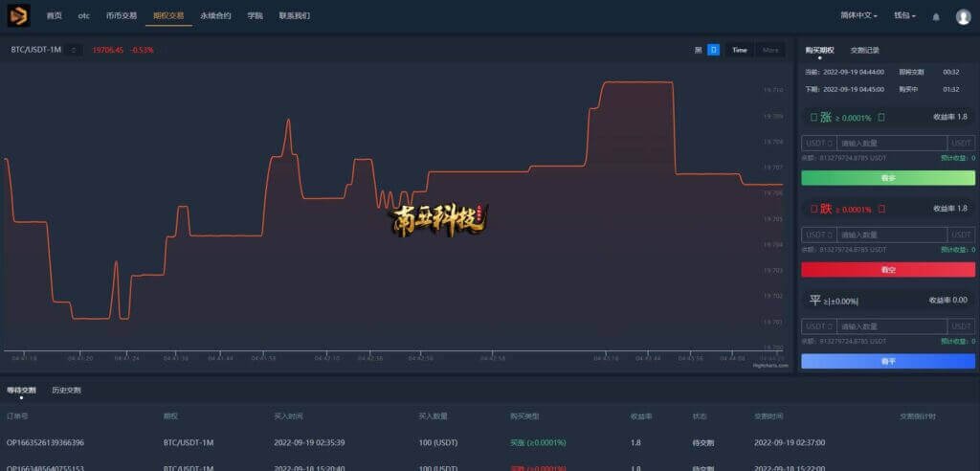Click the 平 (flat) option icon
The width and height of the screenshot is (980, 471).
pyautogui.click(x=815, y=301)
